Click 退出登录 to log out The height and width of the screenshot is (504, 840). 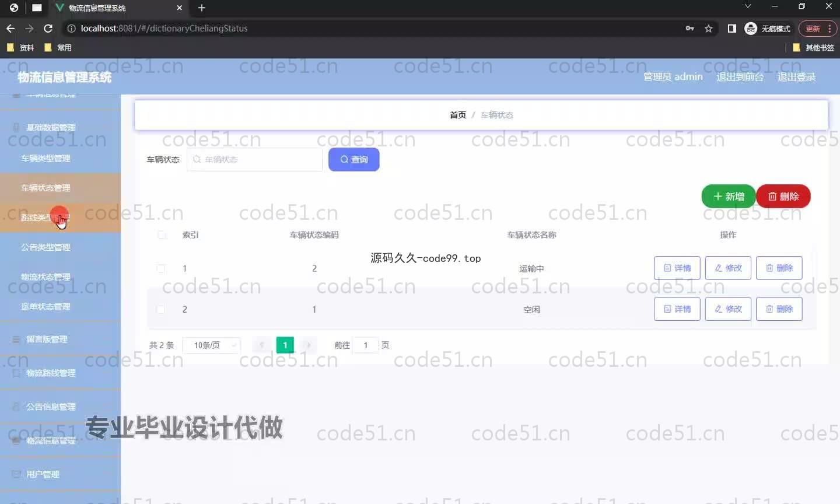coord(796,77)
